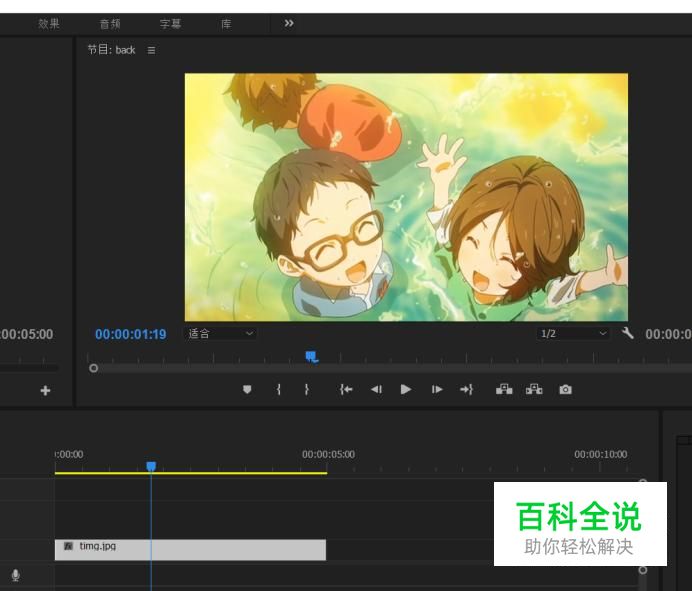The height and width of the screenshot is (591, 692).
Task: Open the 节目: back panel menu
Action: [151, 50]
